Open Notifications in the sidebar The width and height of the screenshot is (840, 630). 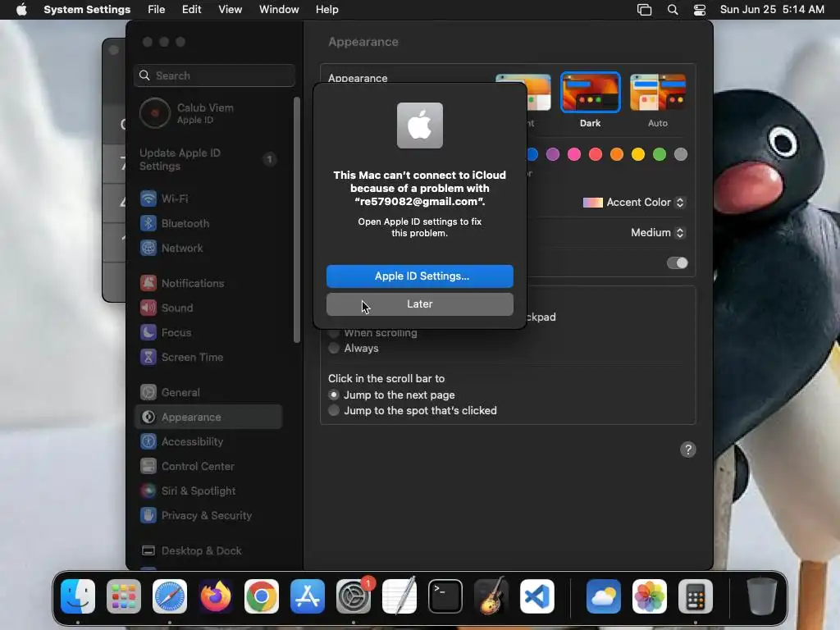[208, 283]
